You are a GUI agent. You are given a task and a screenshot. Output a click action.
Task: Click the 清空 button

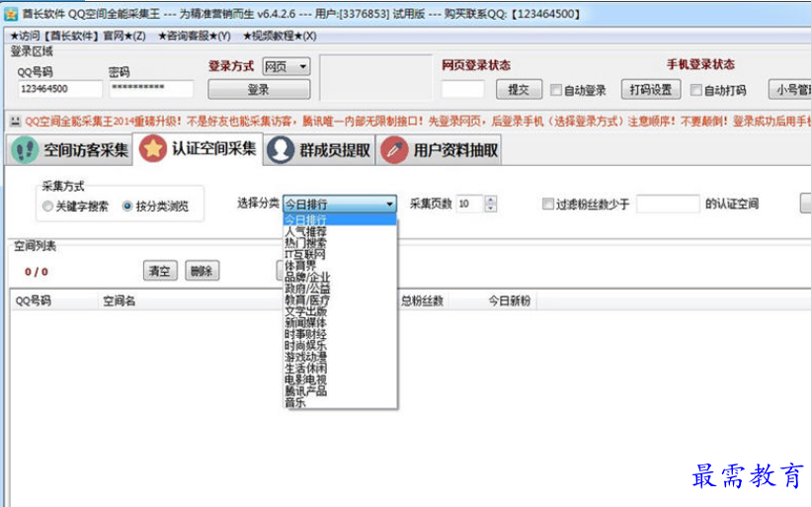click(x=160, y=271)
